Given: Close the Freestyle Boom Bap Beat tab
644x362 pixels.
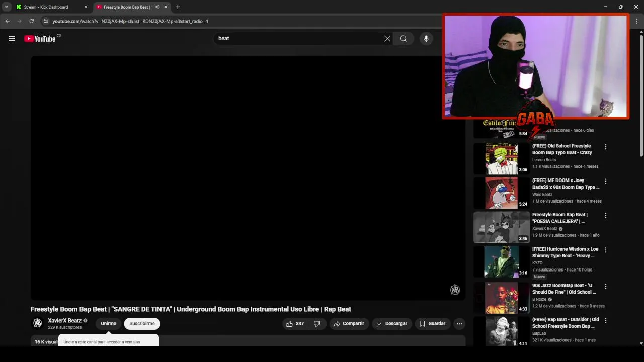Looking at the screenshot, I should click(166, 7).
